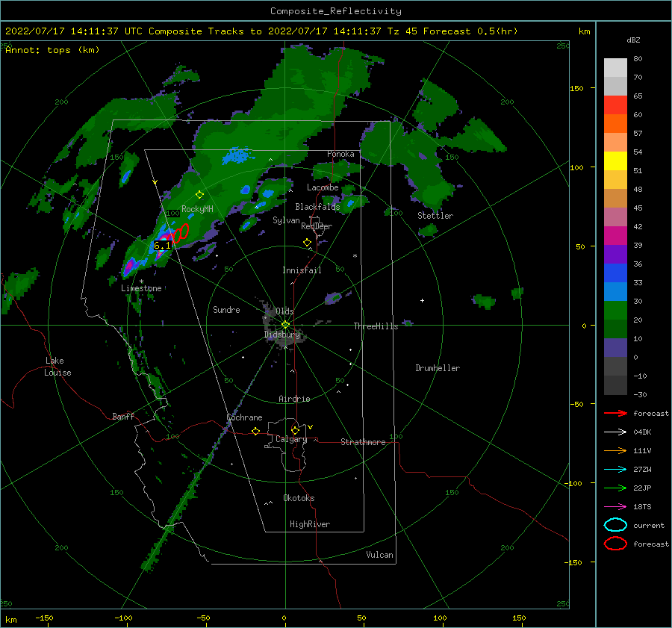Click the yellow diamond marker above Calgary
Screen dimensions: 672x628
tap(295, 430)
